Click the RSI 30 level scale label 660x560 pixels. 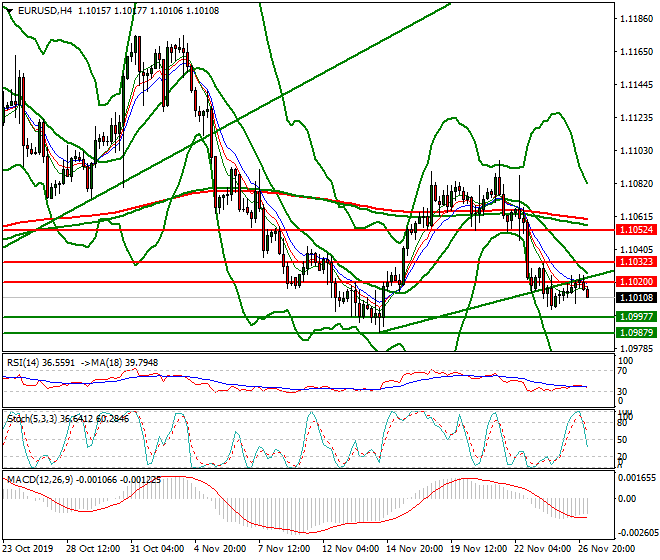(622, 392)
